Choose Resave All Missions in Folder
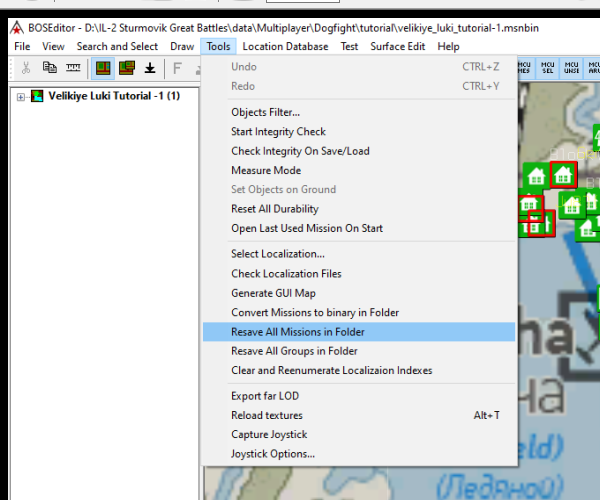Viewport: 600px width, 500px height. pos(359,332)
